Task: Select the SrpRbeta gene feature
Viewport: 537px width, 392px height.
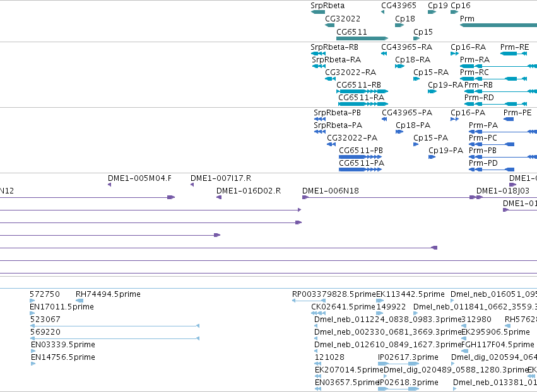Action: 318,12
